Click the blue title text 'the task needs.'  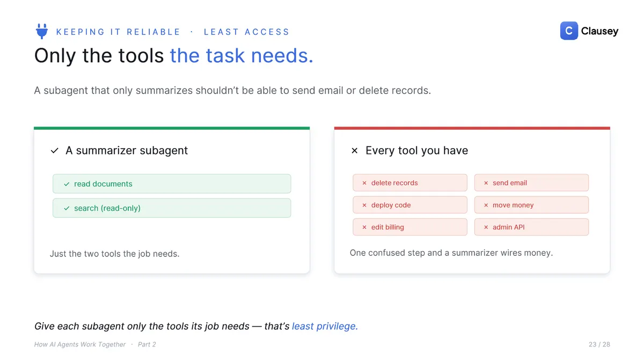tap(241, 56)
